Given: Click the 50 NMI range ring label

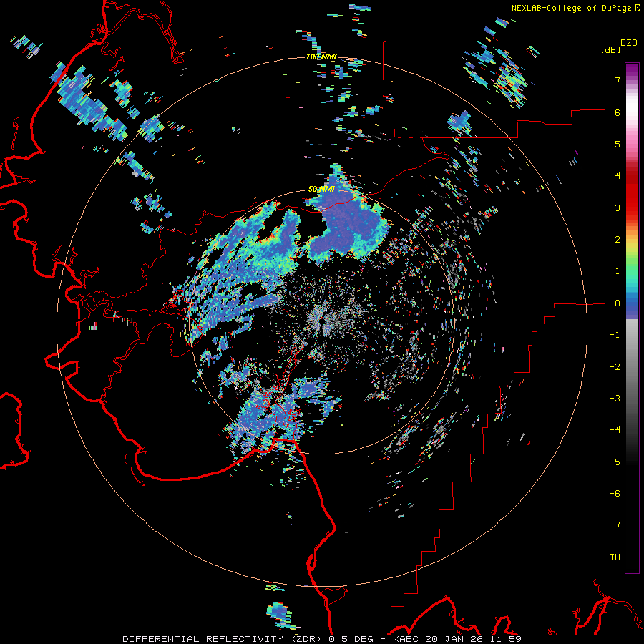Looking at the screenshot, I should point(321,189).
